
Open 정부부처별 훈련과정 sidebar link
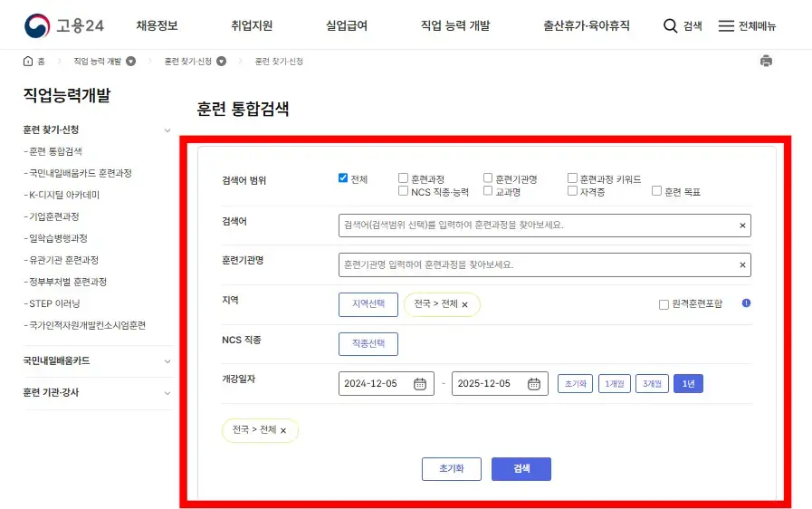tap(66, 282)
